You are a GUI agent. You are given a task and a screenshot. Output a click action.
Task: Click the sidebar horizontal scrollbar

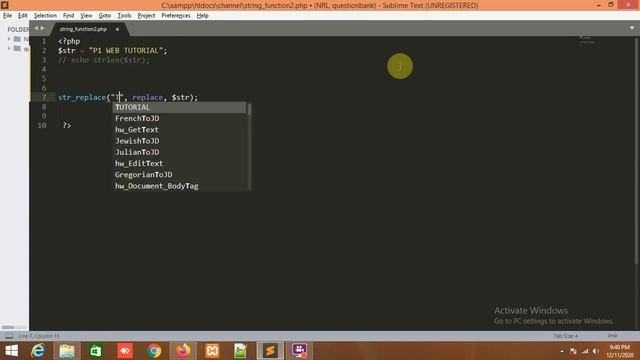(x=8, y=327)
